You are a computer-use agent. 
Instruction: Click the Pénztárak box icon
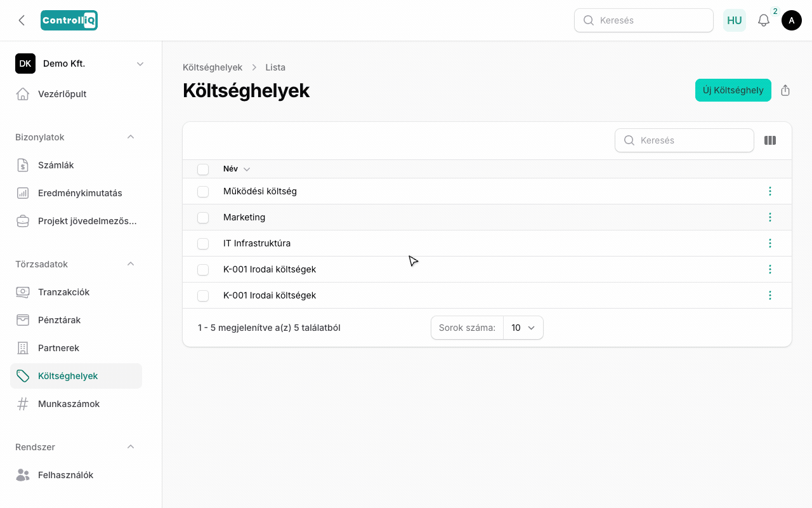pyautogui.click(x=23, y=320)
